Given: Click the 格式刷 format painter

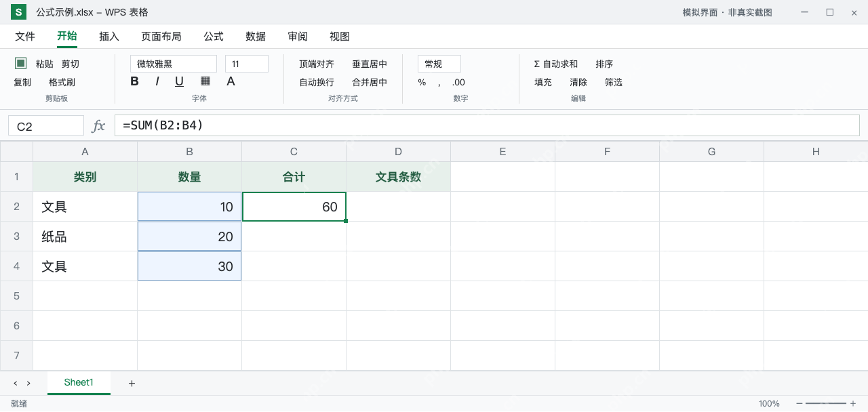Looking at the screenshot, I should 62,82.
